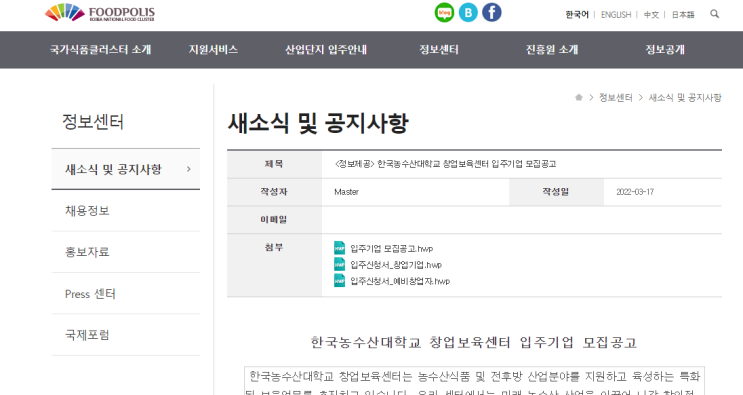Switch language to 日本語
The image size is (743, 395).
coord(683,15)
